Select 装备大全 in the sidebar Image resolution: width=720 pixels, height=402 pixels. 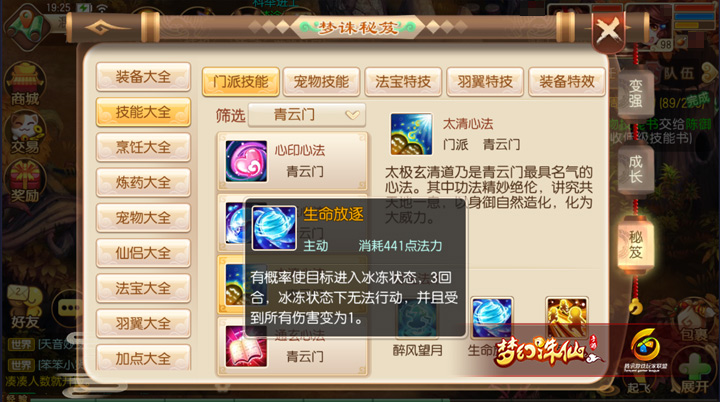143,77
